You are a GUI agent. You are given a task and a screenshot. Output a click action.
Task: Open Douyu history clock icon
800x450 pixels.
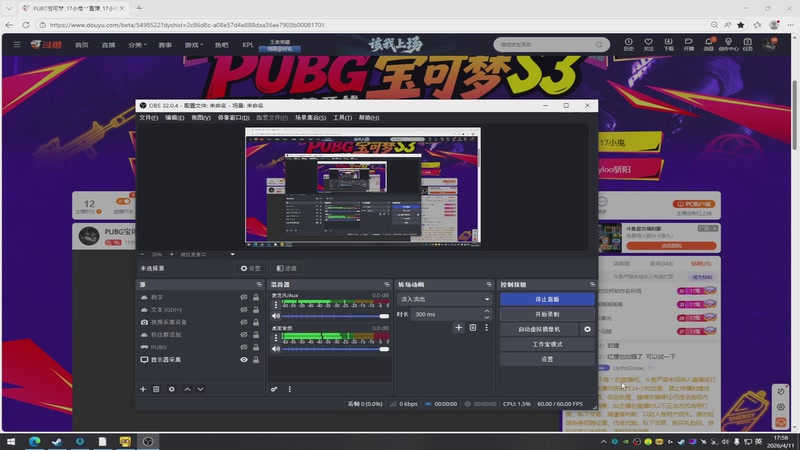click(629, 44)
